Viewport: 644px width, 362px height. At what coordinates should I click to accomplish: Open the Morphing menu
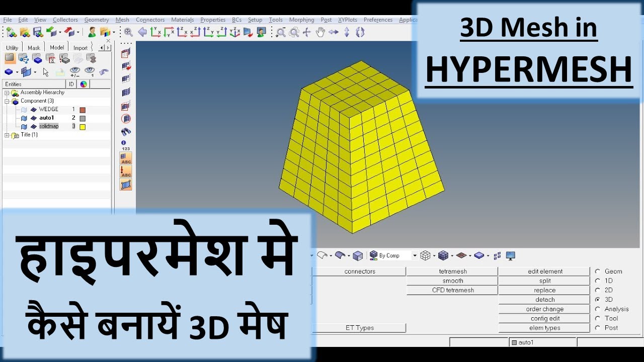[301, 20]
